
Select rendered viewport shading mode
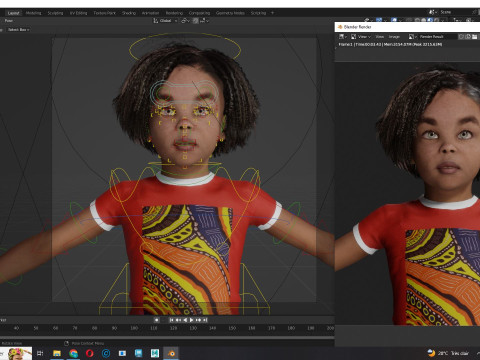437,20
